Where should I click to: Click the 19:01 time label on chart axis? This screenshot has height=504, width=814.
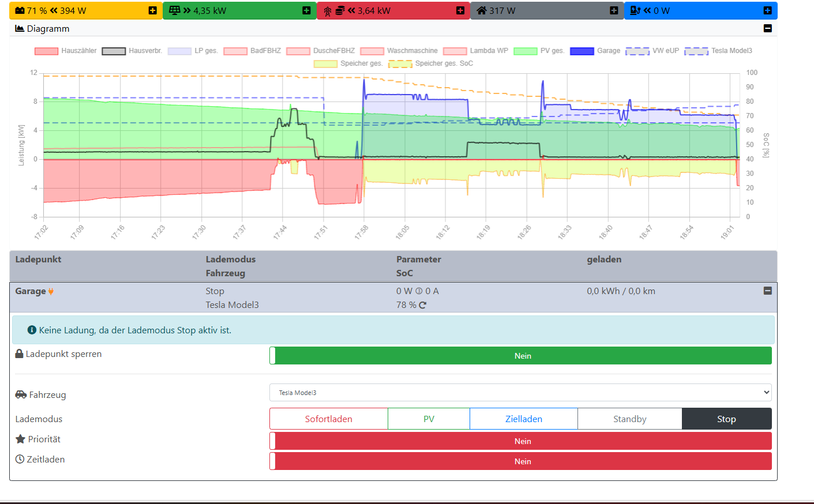[x=727, y=232]
